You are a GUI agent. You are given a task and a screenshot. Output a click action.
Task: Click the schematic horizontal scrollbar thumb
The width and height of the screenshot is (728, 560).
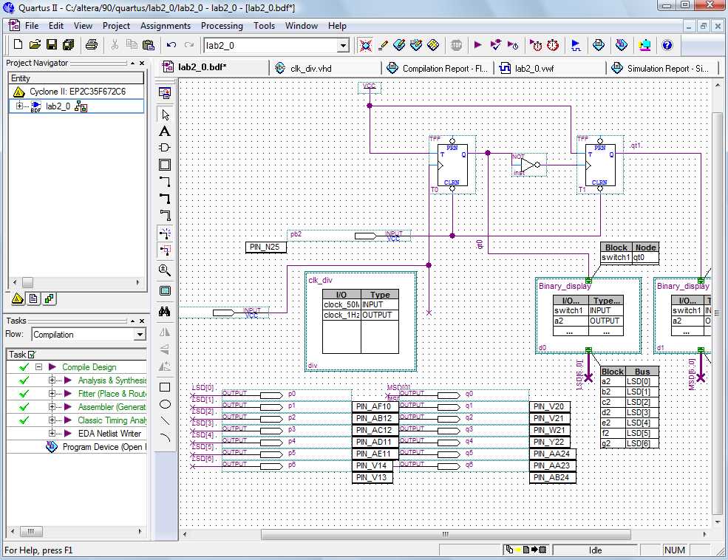coord(445,534)
